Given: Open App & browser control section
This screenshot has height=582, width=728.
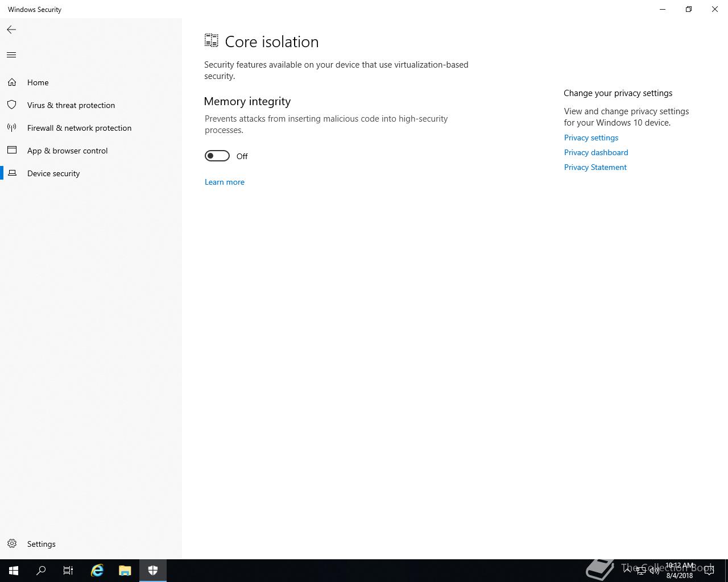Looking at the screenshot, I should click(91, 151).
